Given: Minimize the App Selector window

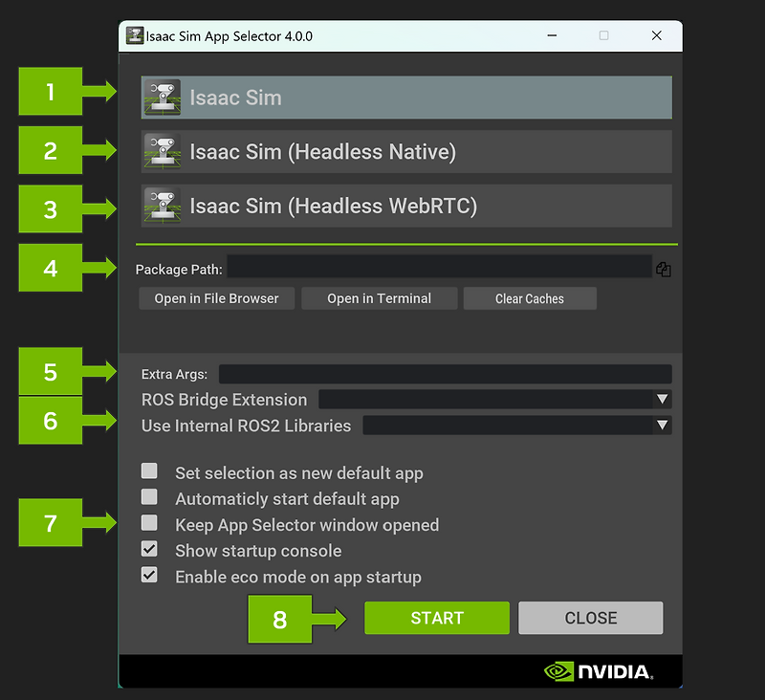Looking at the screenshot, I should pyautogui.click(x=552, y=35).
